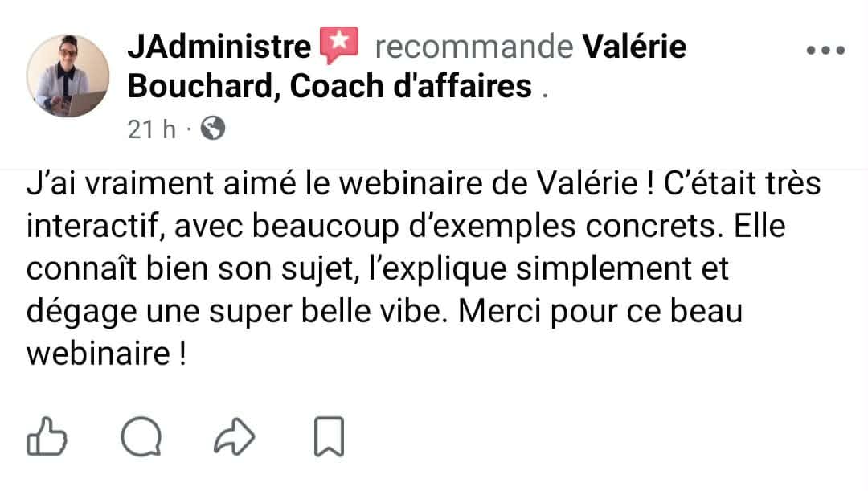Image resolution: width=868 pixels, height=491 pixels.
Task: Click the phrase dégage une super belle vibe
Action: [x=236, y=312]
